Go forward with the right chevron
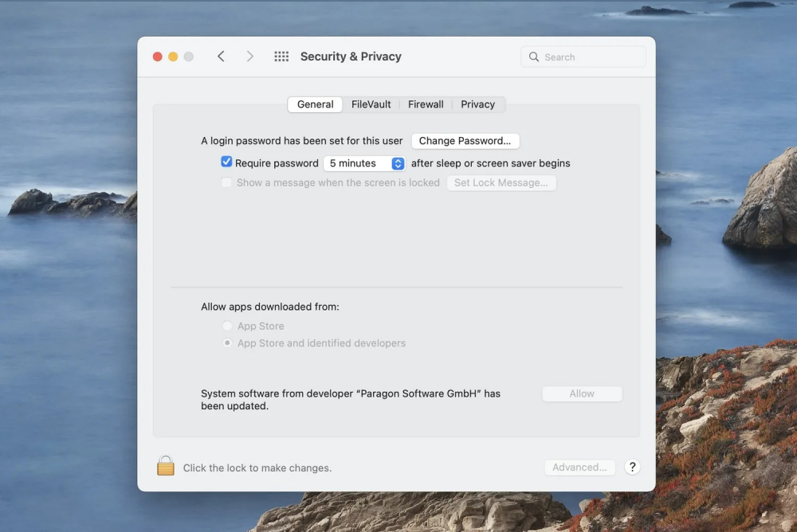797x532 pixels. click(250, 57)
